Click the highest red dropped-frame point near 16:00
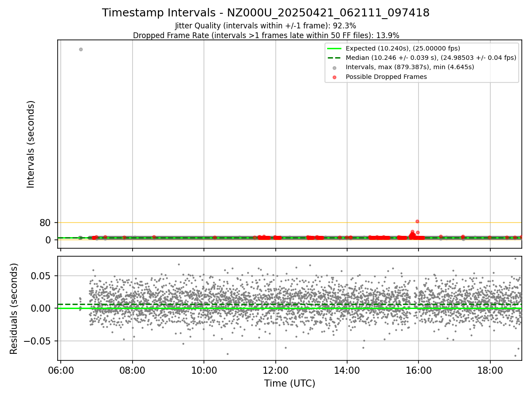This screenshot has width=532, height=399. coord(417,221)
